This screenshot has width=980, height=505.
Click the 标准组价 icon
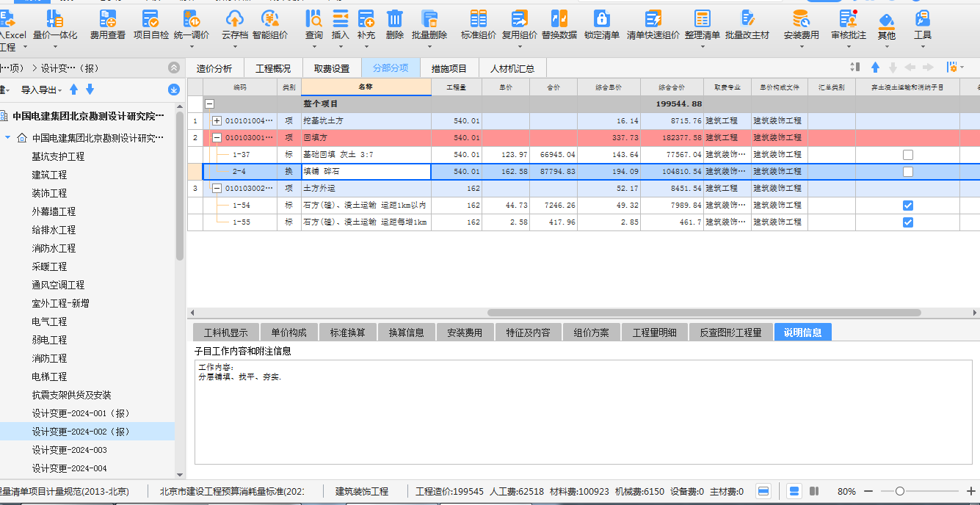pos(479,20)
